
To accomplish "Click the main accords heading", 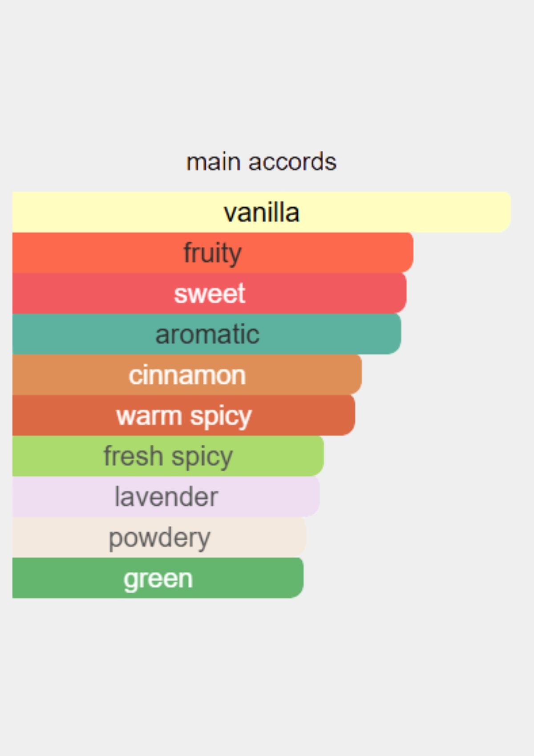I will pos(261,162).
